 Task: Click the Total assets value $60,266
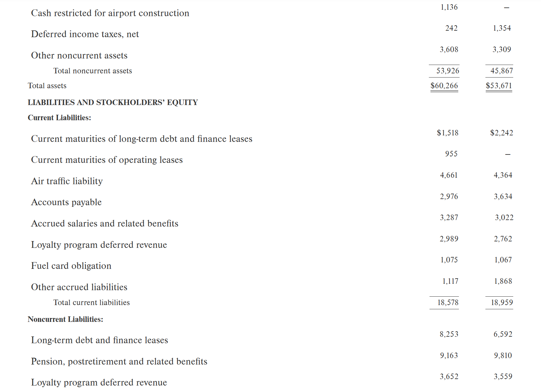(x=444, y=86)
